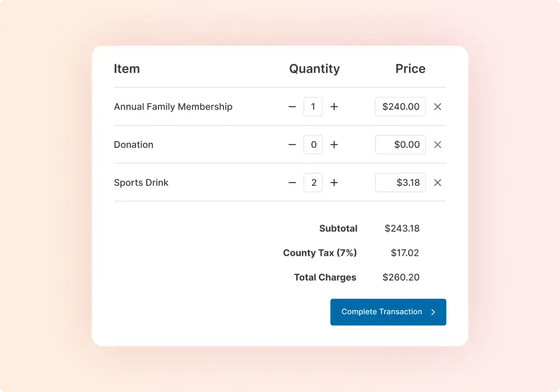Click the Quantity column header
Screen dimensions: 560x392
coord(314,69)
